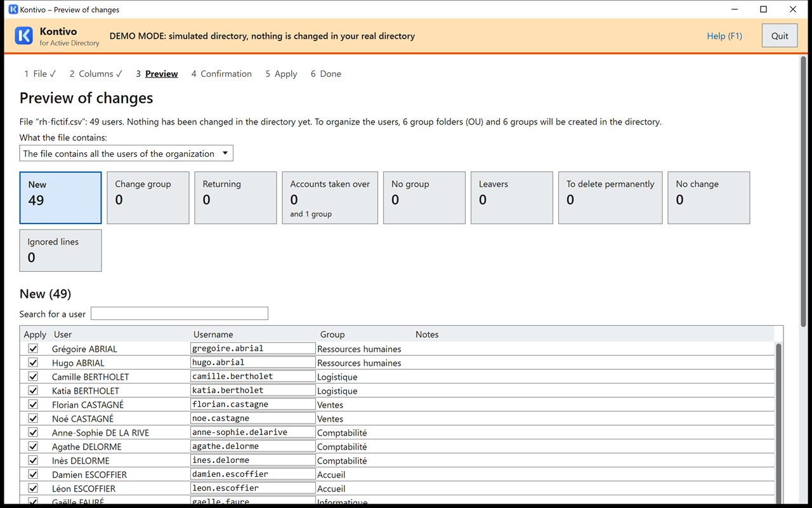
Task: Toggle Apply checkbox for Camille BERTHOLET
Action: [33, 377]
